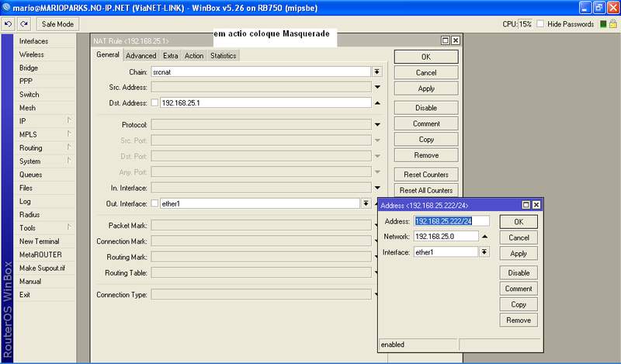
Task: Toggle the negate checkbox beside Out. Interface
Action: [x=154, y=203]
